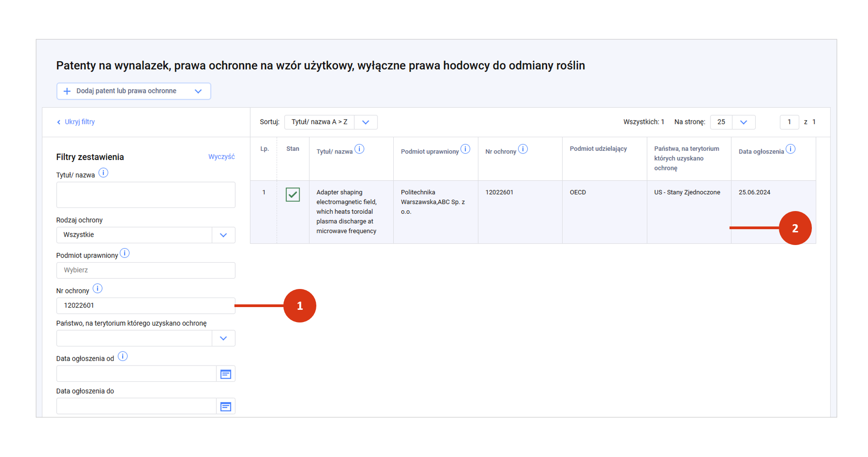The image size is (868, 457).
Task: Click info icon in Nr ochrony column header
Action: coord(523,149)
